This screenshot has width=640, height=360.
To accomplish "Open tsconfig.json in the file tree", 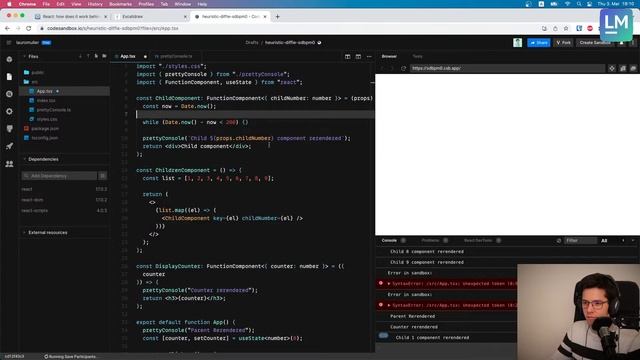I will point(44,138).
